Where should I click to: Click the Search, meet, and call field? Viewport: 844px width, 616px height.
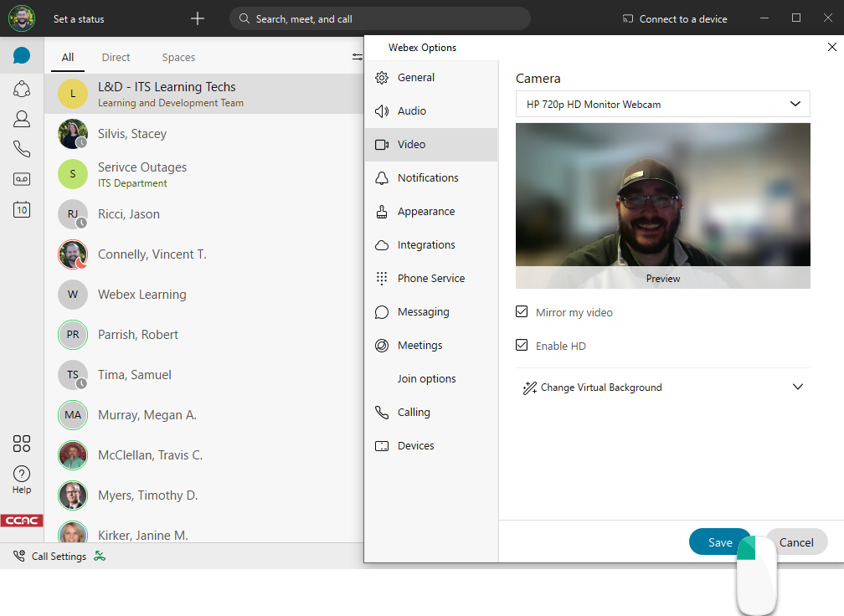coord(379,18)
